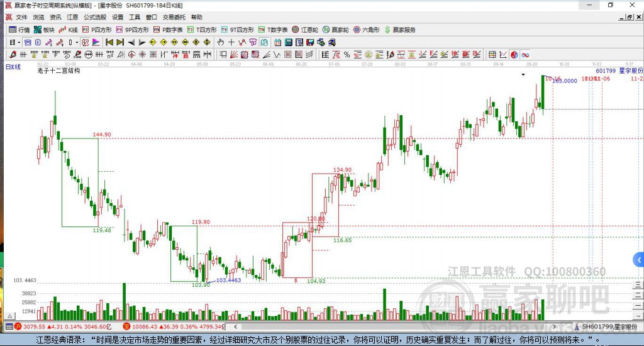644x346 pixels.
Task: Expand the 0 value dropdown arrow
Action: (x=77, y=42)
